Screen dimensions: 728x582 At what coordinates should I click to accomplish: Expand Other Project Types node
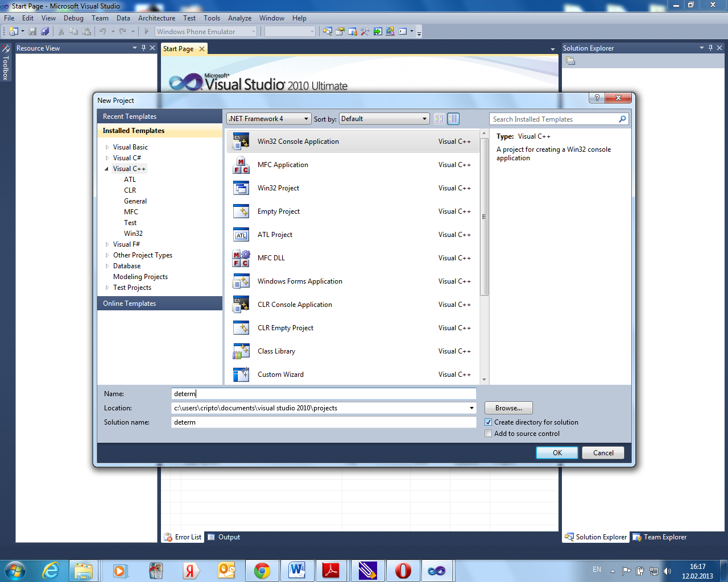click(107, 255)
